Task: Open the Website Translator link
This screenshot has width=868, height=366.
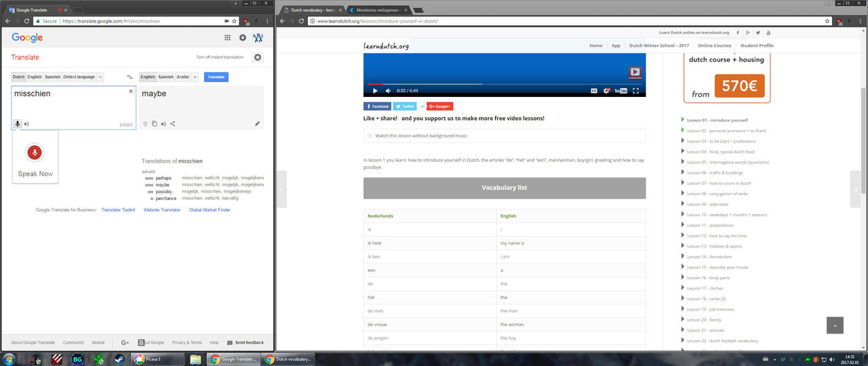Action: click(162, 210)
